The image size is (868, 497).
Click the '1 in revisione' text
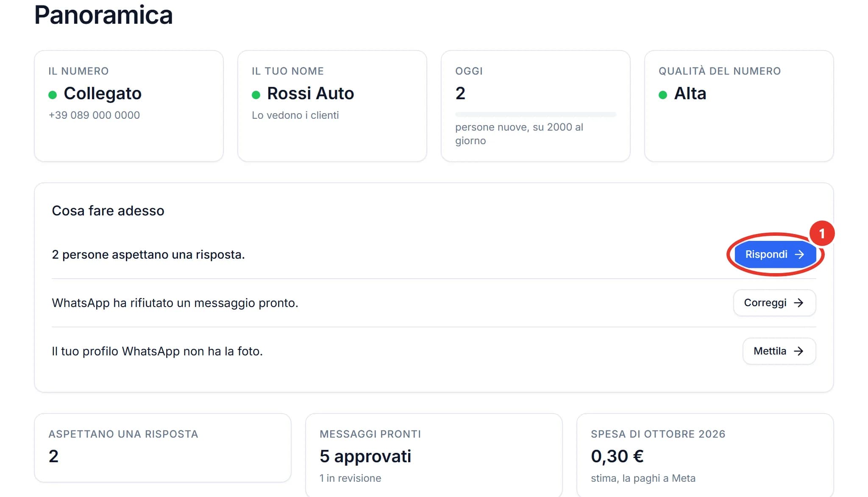(x=351, y=478)
